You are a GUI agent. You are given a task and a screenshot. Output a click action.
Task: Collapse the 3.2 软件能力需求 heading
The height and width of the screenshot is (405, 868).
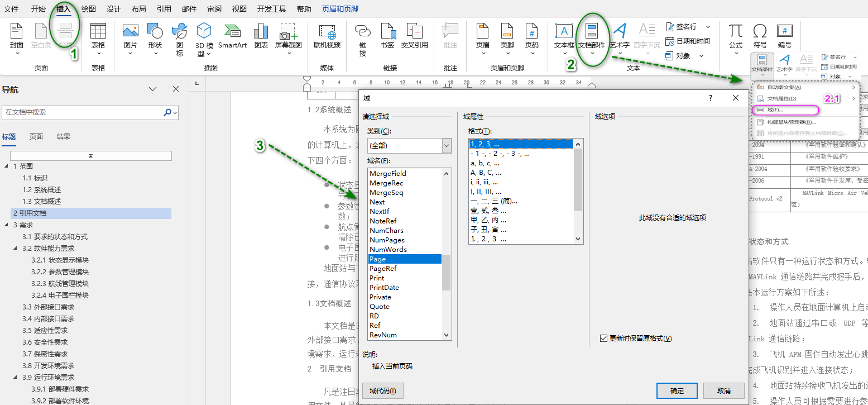click(x=15, y=249)
